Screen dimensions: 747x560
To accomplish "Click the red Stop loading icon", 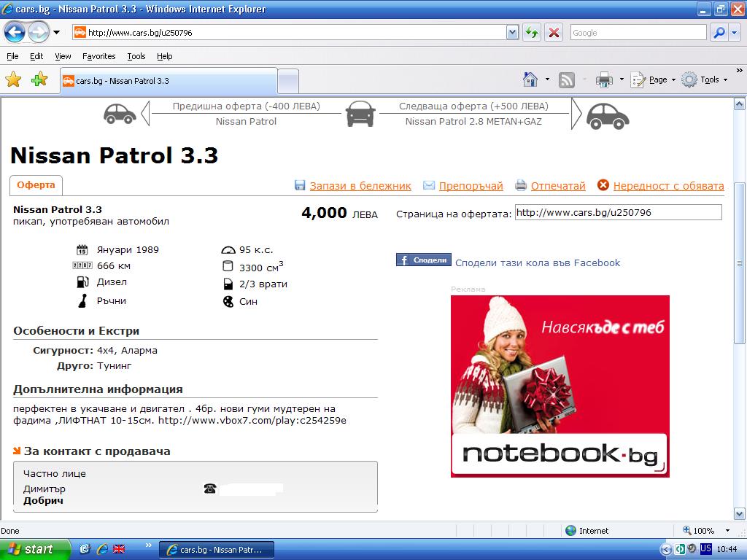I will [x=554, y=32].
